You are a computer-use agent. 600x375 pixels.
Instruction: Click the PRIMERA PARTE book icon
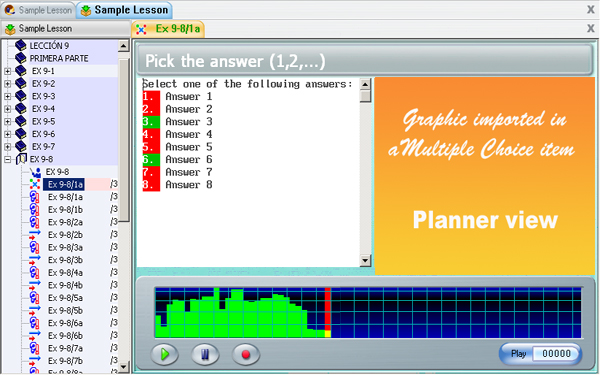[20, 58]
